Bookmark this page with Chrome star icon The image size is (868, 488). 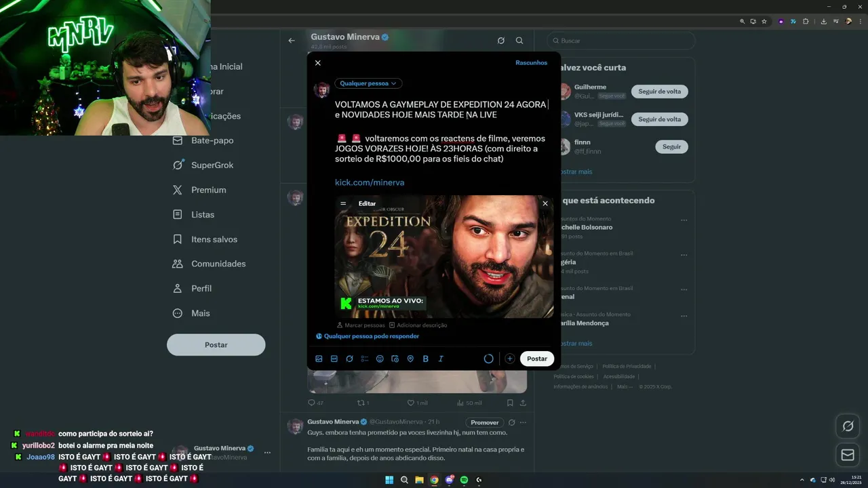pyautogui.click(x=764, y=22)
